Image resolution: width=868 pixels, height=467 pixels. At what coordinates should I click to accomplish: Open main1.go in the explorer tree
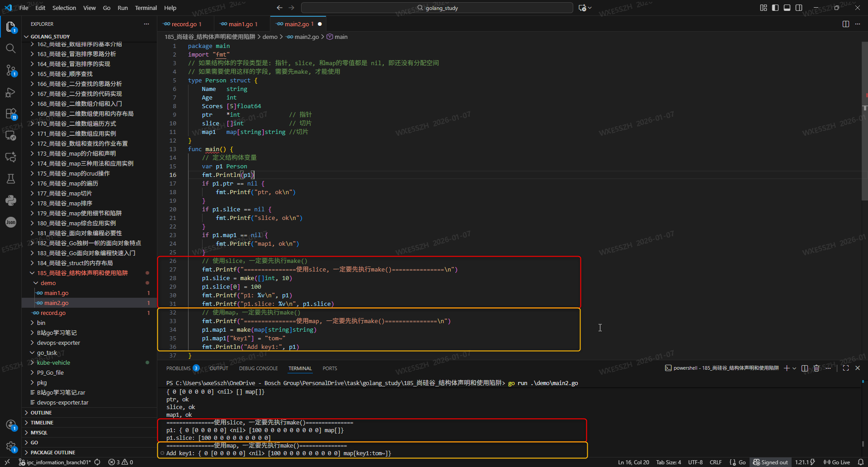(x=89, y=293)
